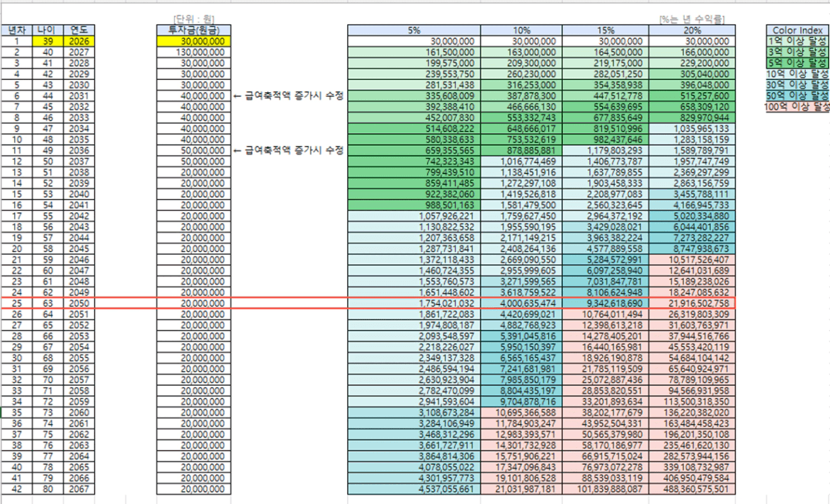
Task: Select the 130,000,000 investment cell for 2027
Action: (193, 52)
